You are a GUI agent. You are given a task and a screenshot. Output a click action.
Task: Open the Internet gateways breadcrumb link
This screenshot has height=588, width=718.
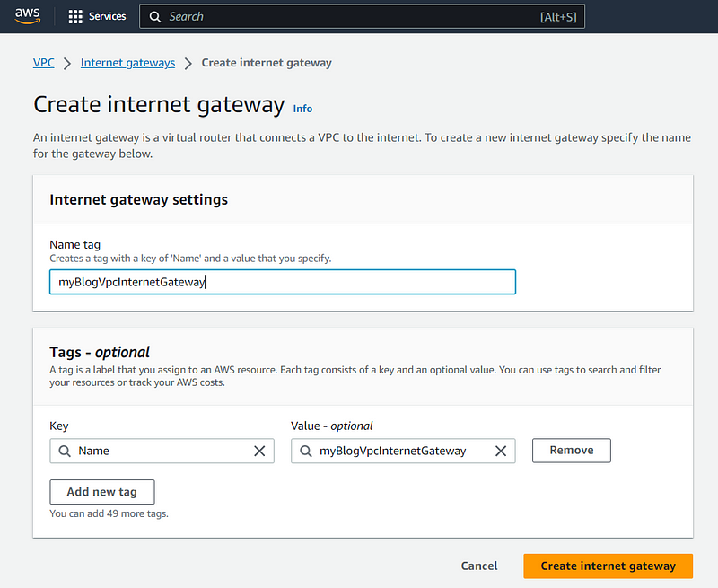(128, 63)
